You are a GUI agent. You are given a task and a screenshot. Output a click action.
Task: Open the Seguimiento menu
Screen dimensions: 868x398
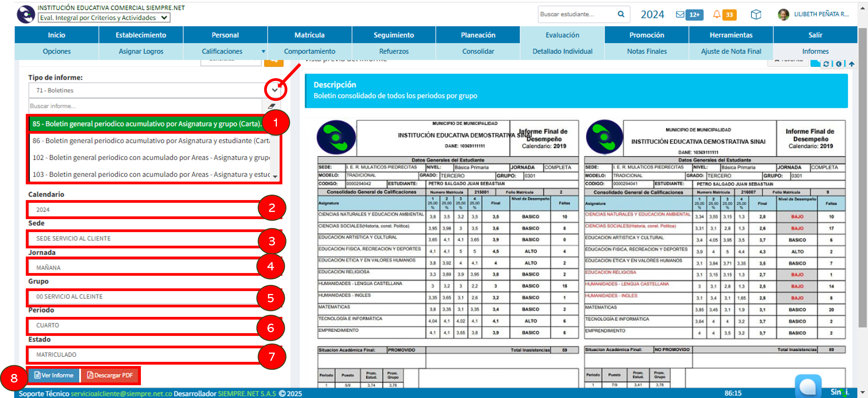coord(394,35)
